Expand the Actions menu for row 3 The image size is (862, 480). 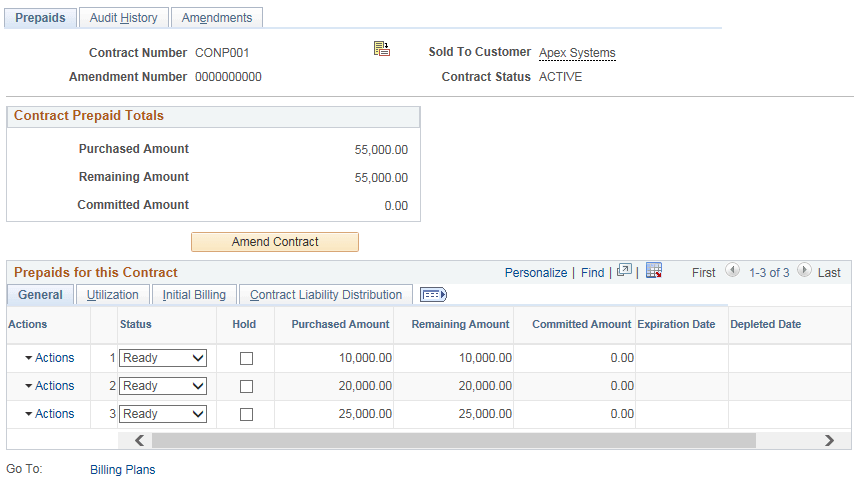tap(49, 414)
